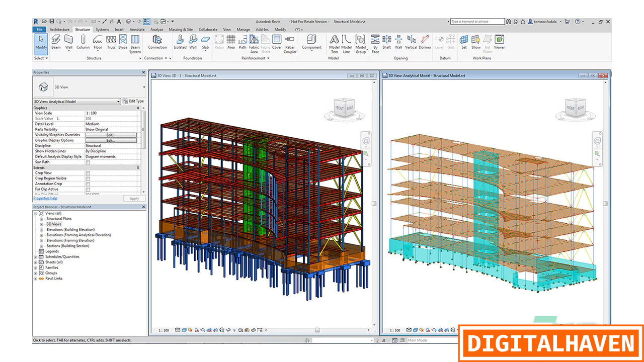The width and height of the screenshot is (644, 362).
Task: Select the Fabric Area tool
Action: point(254,44)
